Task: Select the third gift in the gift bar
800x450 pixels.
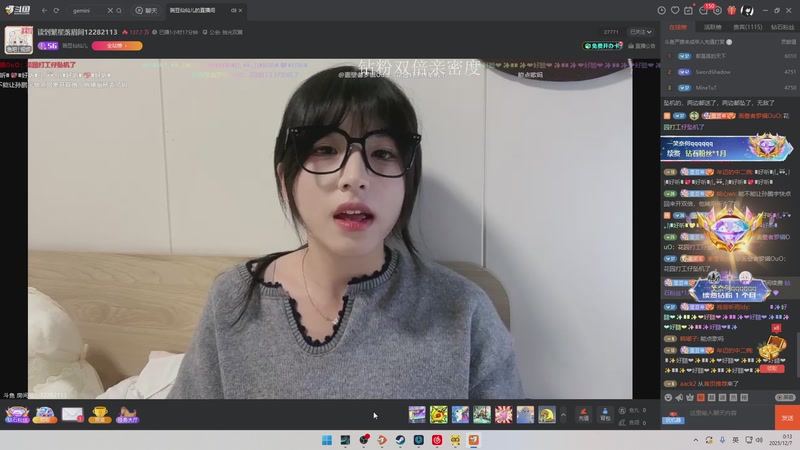Action: (460, 414)
